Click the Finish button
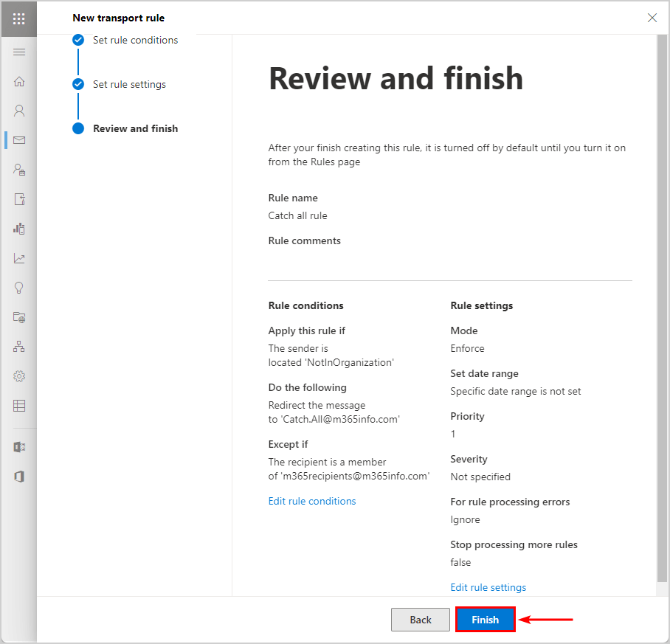This screenshot has width=670, height=644. 485,620
